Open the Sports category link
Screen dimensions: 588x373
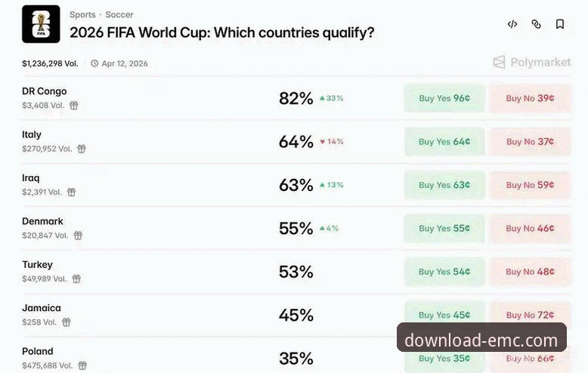(x=82, y=14)
